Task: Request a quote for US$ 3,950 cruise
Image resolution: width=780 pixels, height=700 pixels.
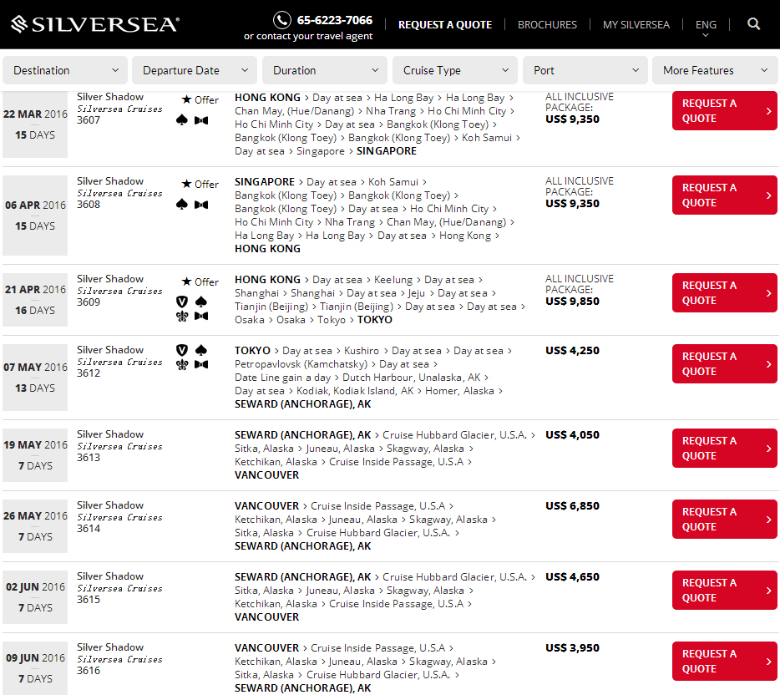Action: (724, 662)
